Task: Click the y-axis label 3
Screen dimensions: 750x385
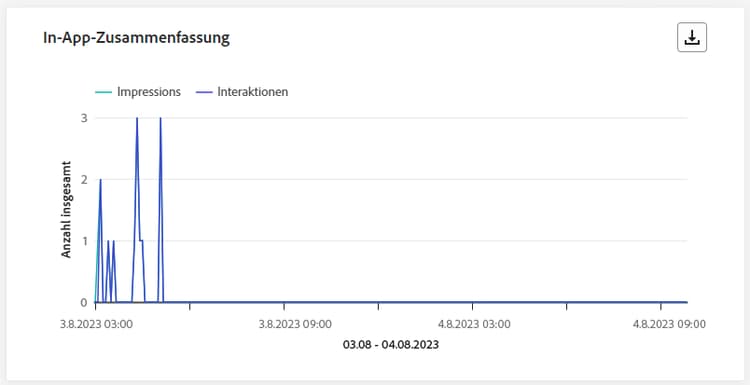Action: coord(84,118)
